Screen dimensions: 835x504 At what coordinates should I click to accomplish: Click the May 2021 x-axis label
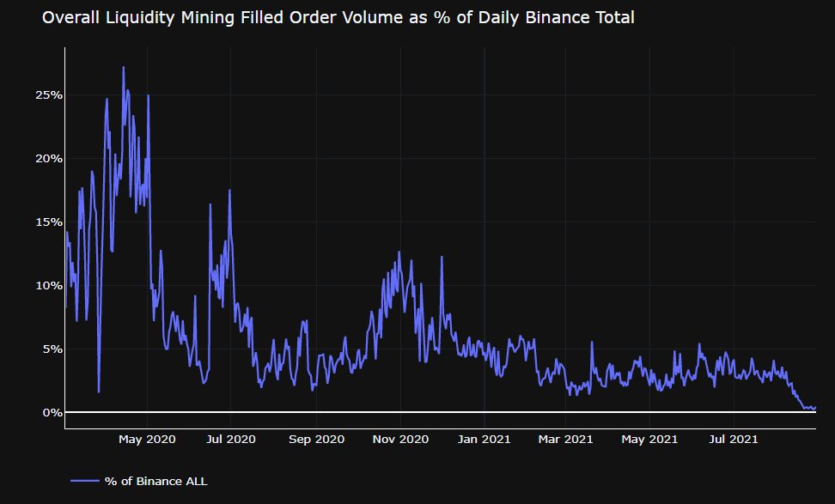click(649, 440)
